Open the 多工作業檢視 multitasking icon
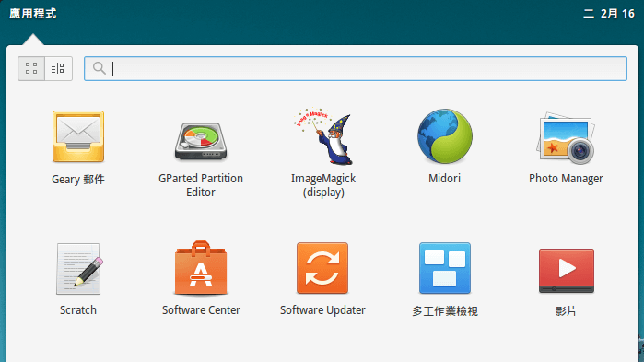 [445, 268]
